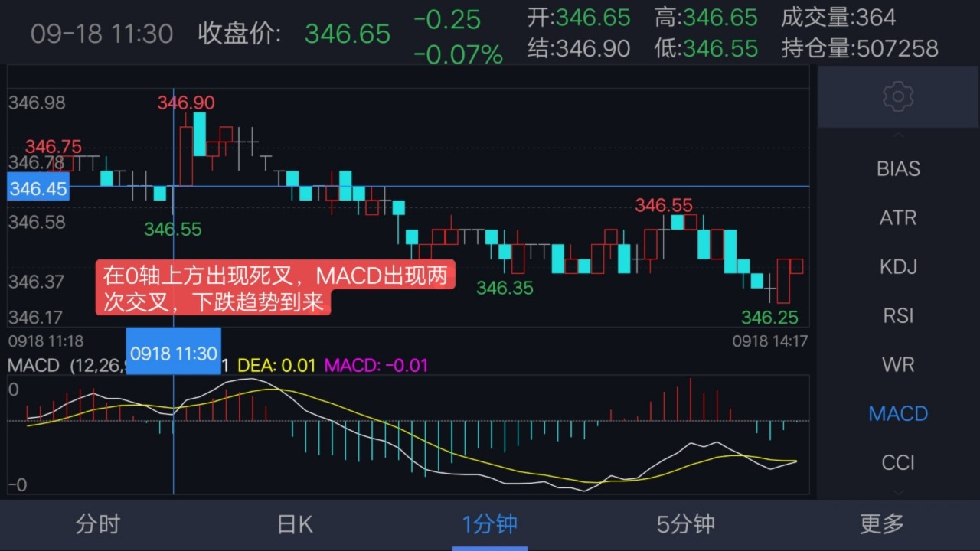Expand more indicators below CCI

click(x=897, y=494)
